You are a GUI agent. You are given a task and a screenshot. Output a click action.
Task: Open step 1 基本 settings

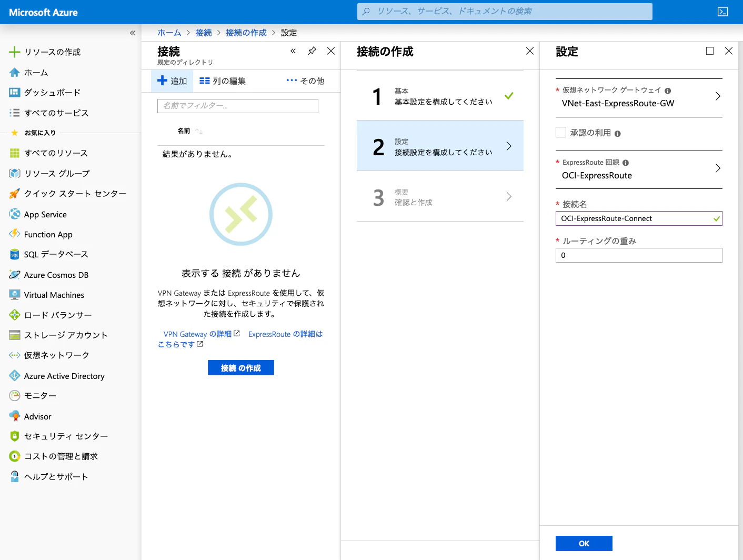440,96
